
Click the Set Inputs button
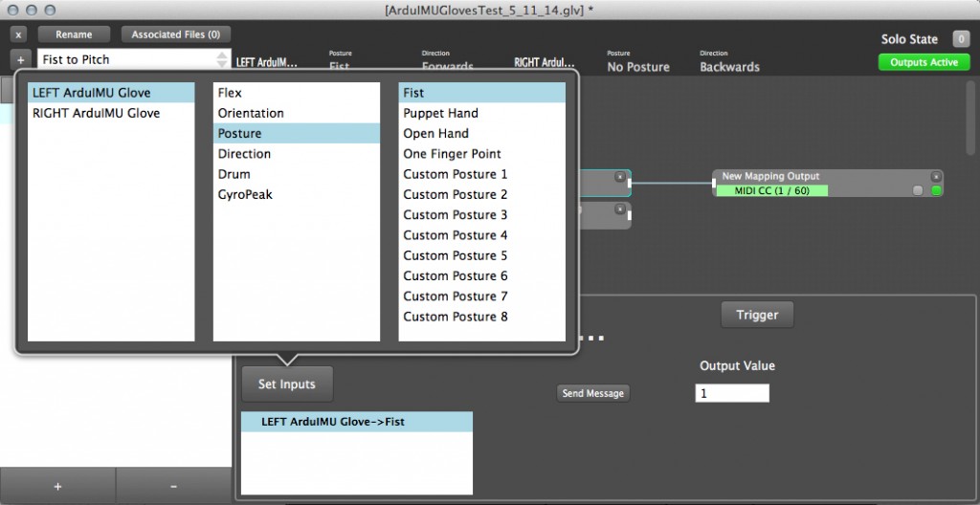point(287,384)
